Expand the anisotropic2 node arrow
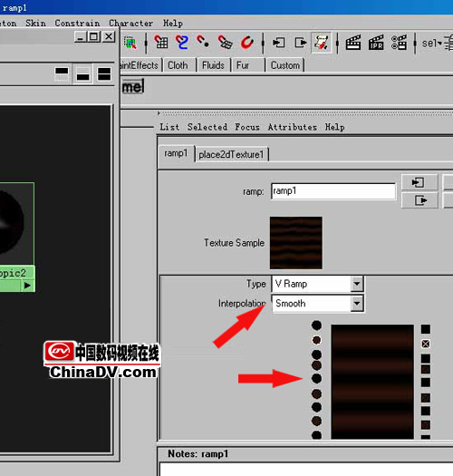 27,286
